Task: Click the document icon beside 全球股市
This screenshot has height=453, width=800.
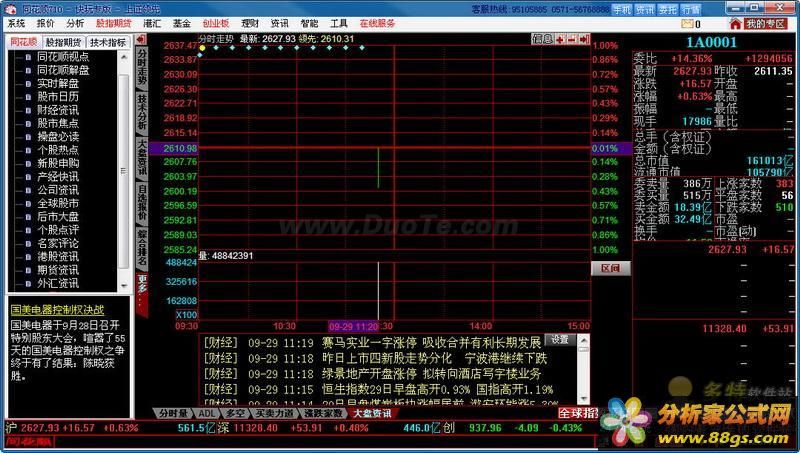Action: click(x=29, y=204)
